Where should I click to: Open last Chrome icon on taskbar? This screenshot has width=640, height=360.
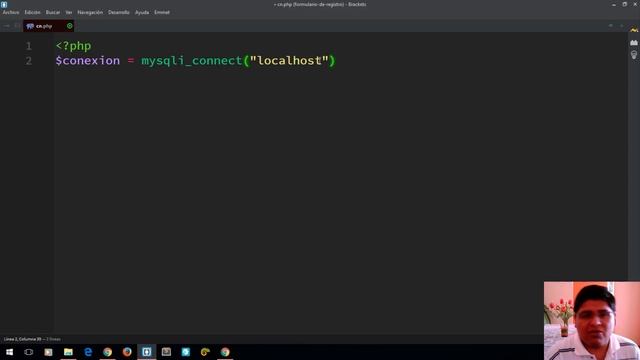(x=225, y=352)
